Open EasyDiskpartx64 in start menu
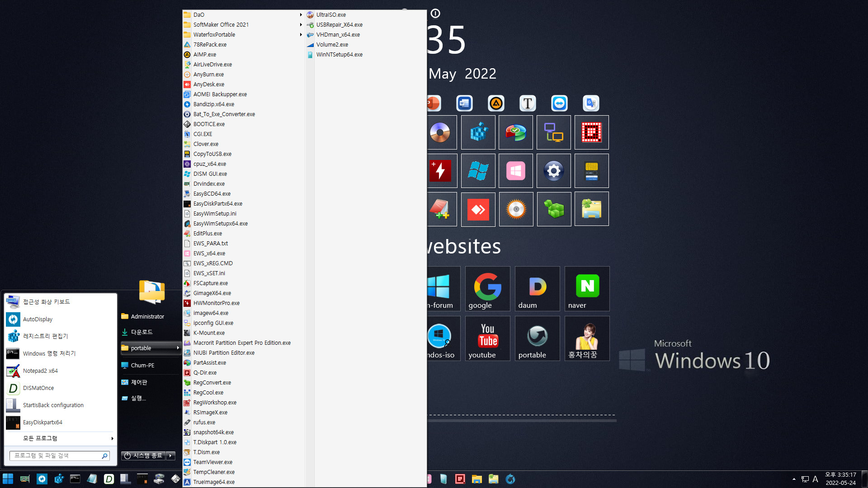This screenshot has width=868, height=488. (61, 422)
